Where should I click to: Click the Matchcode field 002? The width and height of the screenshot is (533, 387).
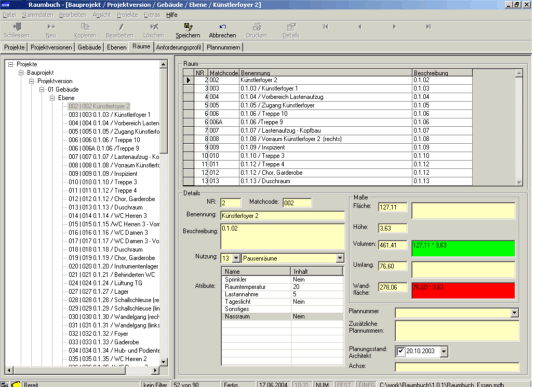(x=297, y=203)
